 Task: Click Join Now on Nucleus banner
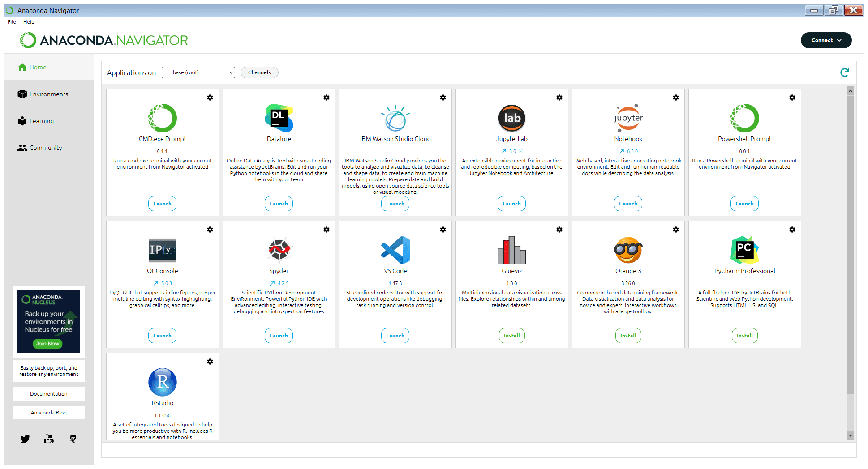click(x=47, y=344)
